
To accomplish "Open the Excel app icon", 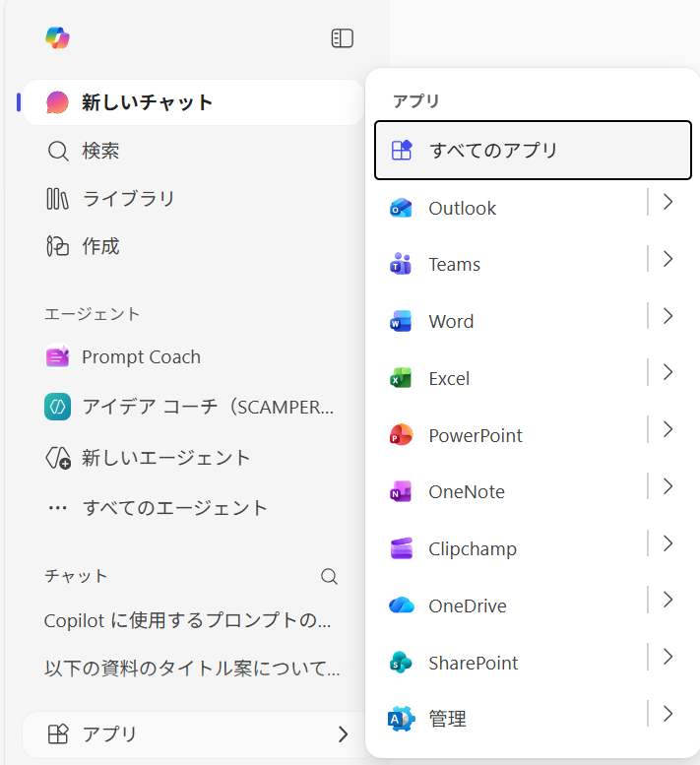I will [401, 378].
